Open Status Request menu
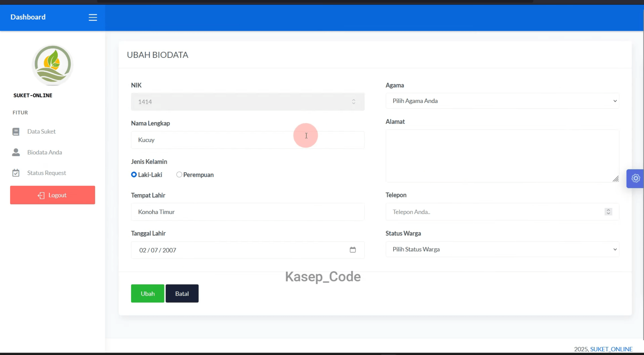 tap(47, 173)
